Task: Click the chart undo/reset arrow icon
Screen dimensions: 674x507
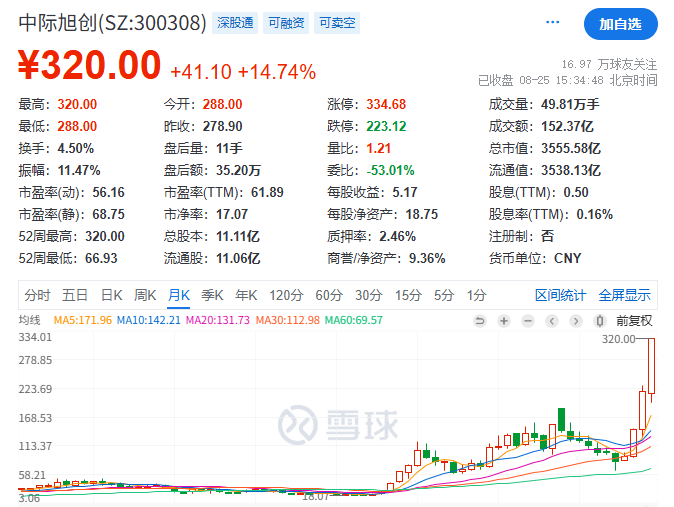Action: tap(480, 321)
